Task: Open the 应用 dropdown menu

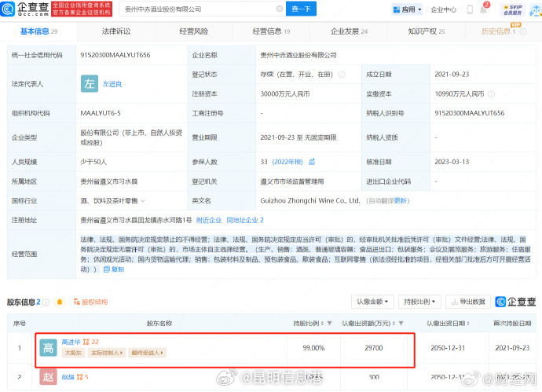Action: pos(408,9)
